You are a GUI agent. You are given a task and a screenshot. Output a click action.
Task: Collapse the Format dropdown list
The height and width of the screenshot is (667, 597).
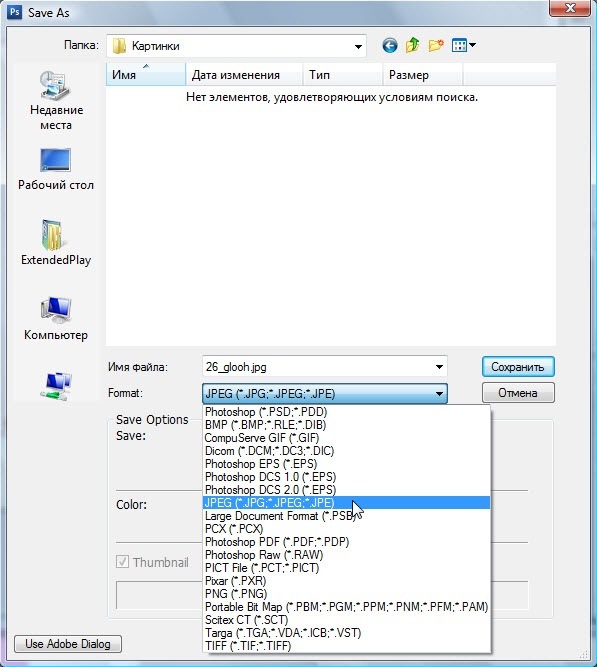point(439,393)
